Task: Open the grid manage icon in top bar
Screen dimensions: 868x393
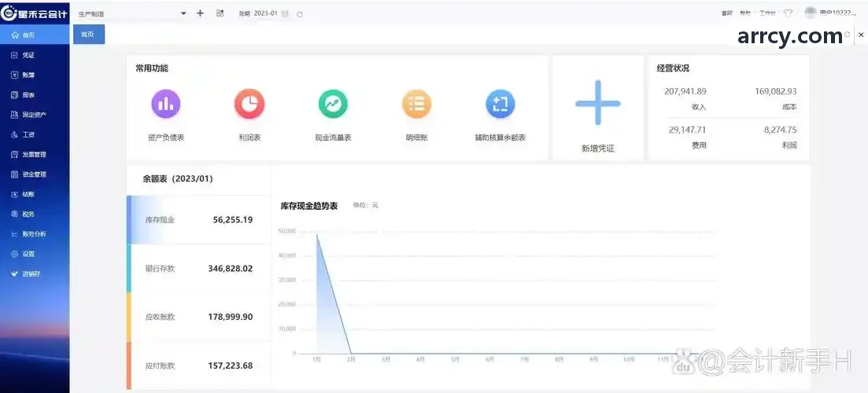Action: click(x=220, y=13)
